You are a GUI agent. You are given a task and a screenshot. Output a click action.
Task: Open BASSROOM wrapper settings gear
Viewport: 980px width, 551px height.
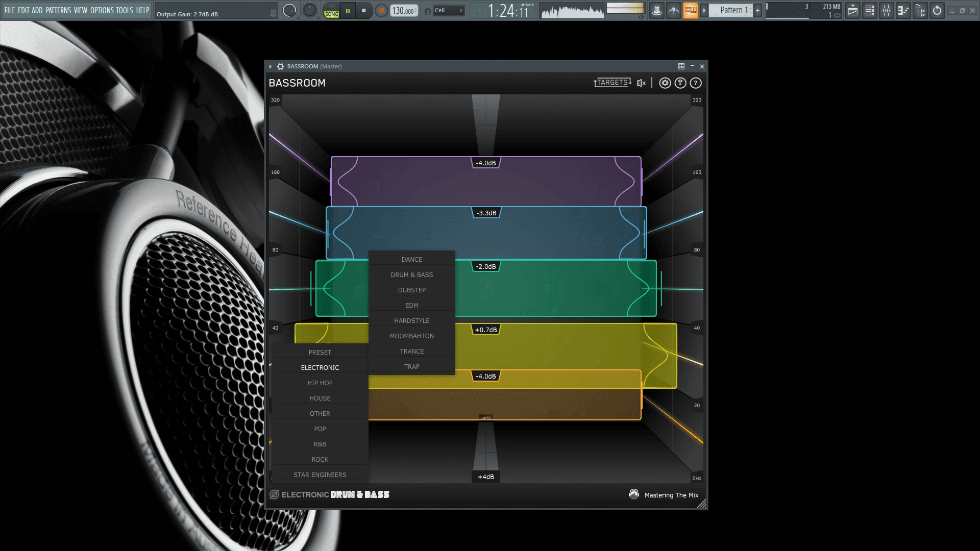(280, 66)
